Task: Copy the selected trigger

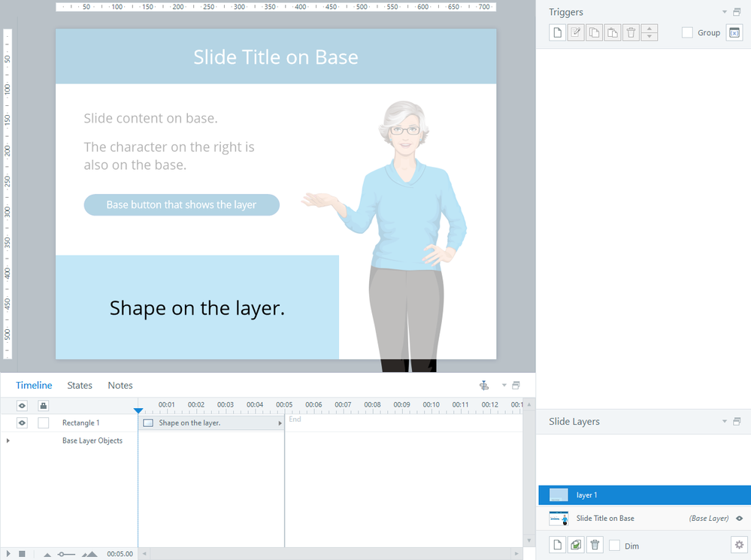Action: tap(595, 32)
